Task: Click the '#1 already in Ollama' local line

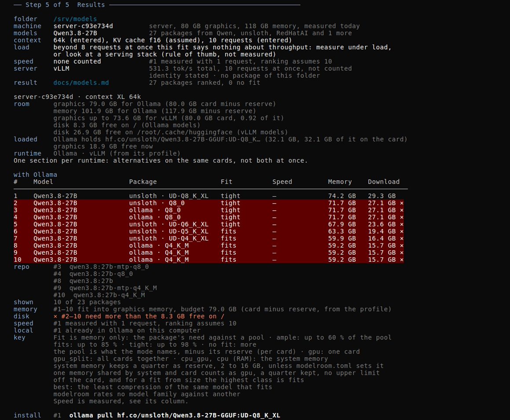Action: [127, 331]
